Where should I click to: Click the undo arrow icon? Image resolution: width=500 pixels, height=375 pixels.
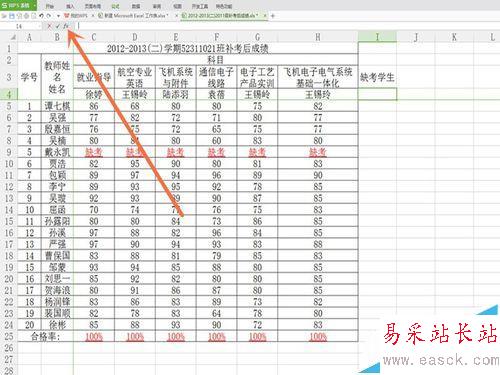pyautogui.click(x=41, y=16)
